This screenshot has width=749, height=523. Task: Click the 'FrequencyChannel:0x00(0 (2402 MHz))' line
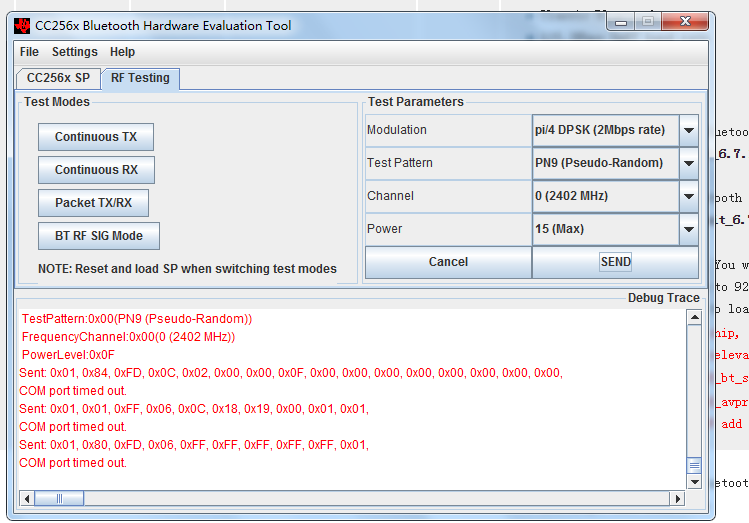(x=128, y=337)
